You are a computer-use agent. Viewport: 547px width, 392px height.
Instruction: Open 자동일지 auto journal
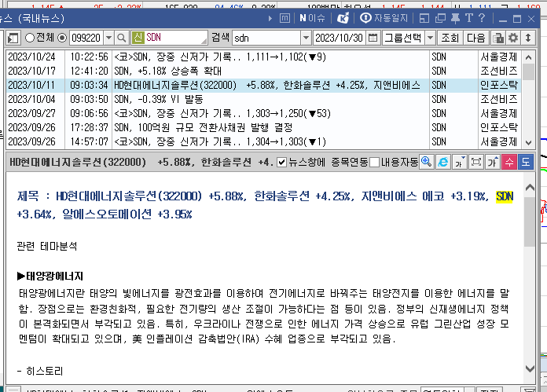click(x=384, y=18)
